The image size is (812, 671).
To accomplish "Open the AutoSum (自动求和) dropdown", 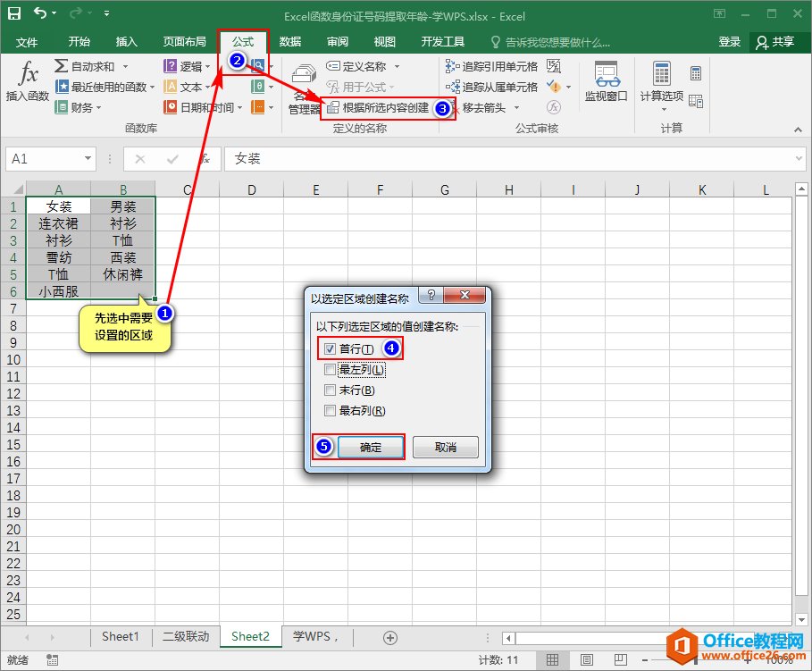I will click(x=125, y=66).
